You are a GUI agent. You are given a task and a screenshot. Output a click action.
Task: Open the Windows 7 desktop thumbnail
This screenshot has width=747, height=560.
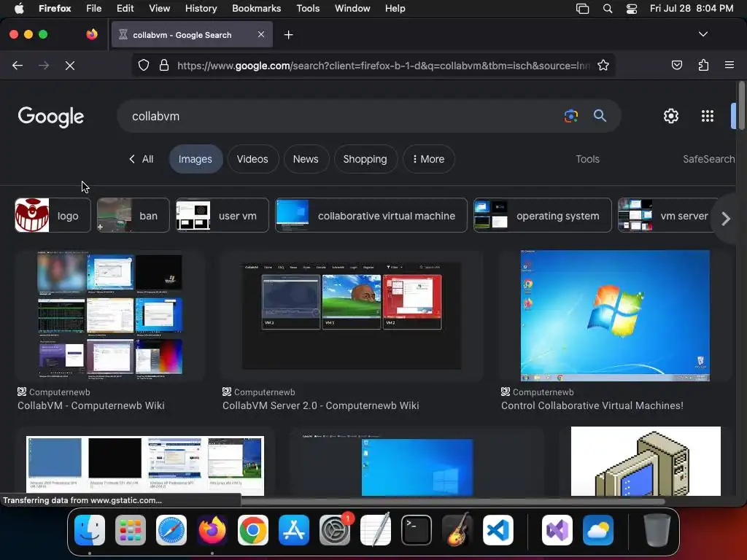point(615,316)
